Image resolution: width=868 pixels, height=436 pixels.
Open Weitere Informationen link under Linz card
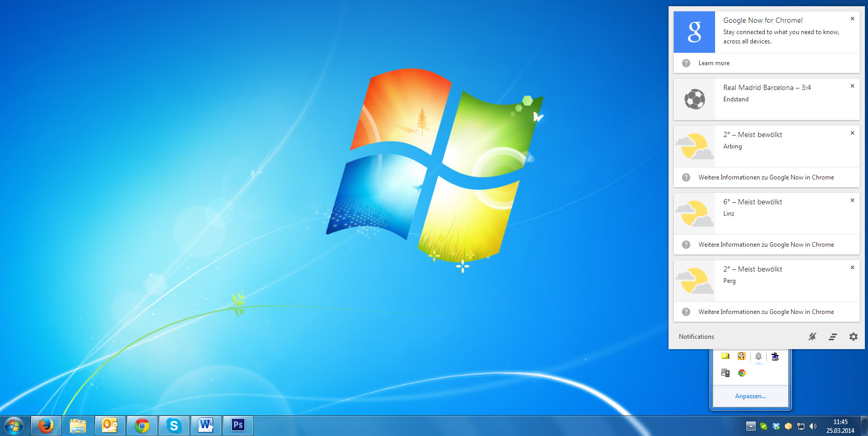[x=766, y=245]
